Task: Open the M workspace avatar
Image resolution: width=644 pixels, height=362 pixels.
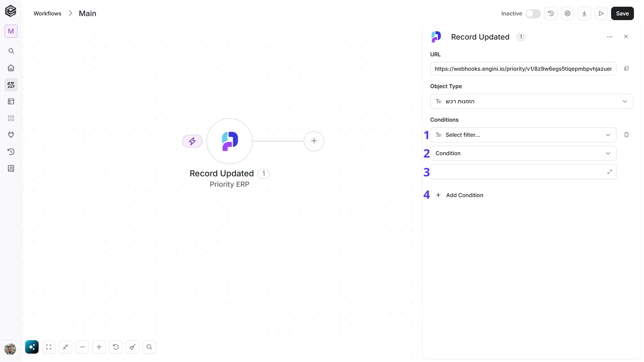Action: 11,31
